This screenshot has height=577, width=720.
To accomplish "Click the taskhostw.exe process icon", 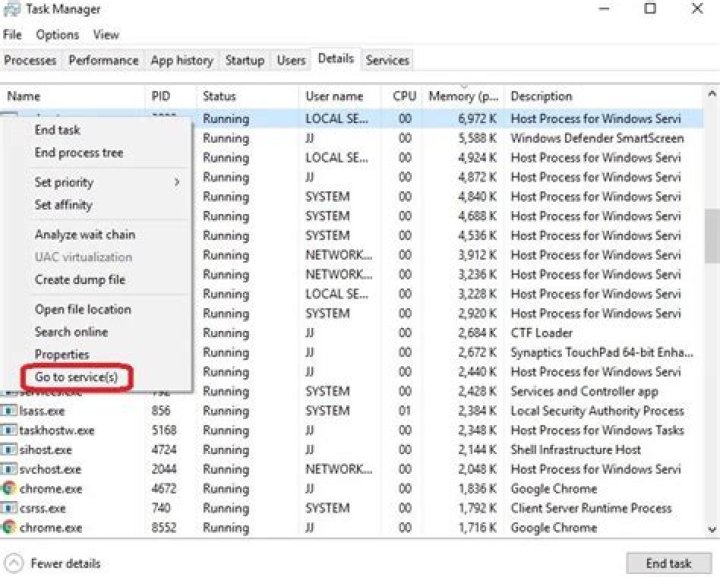I will (9, 430).
